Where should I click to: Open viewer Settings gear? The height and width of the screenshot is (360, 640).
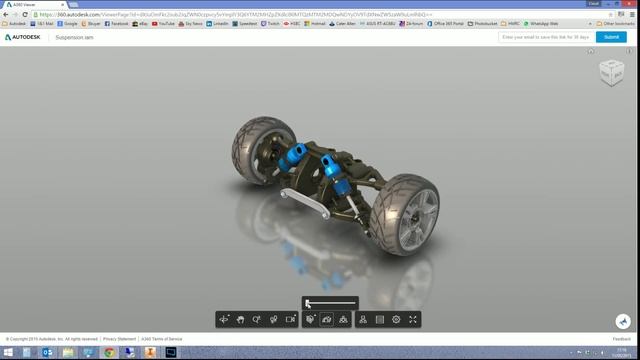[x=396, y=320]
